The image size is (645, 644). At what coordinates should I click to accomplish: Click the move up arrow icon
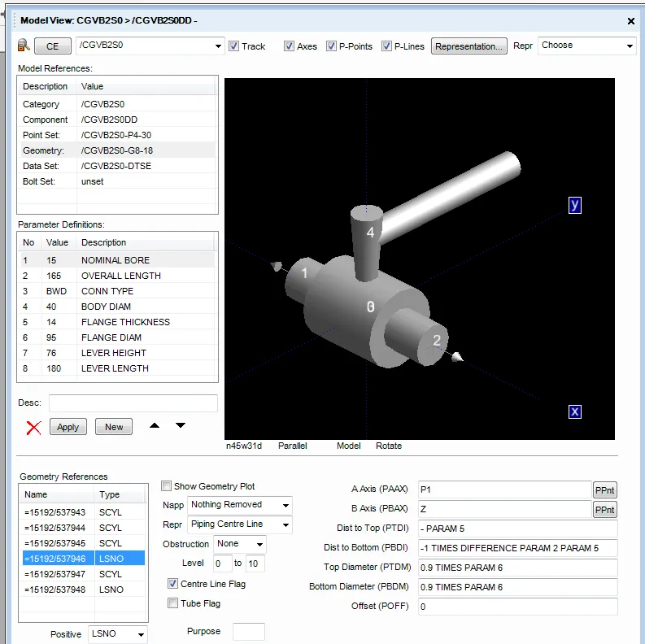[155, 426]
